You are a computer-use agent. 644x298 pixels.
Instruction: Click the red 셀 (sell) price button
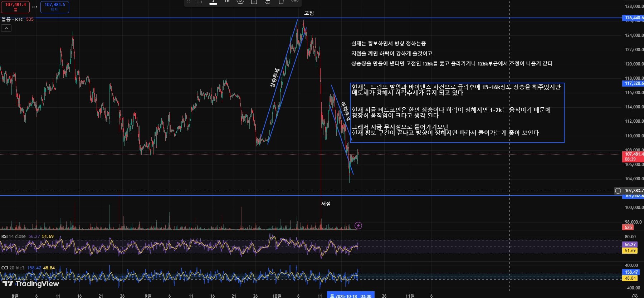pyautogui.click(x=15, y=7)
